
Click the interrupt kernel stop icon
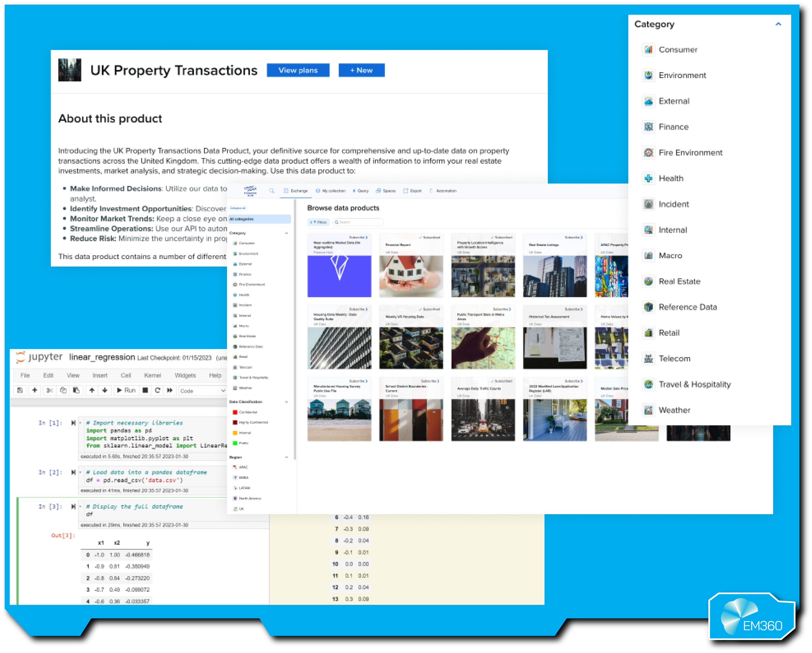pyautogui.click(x=145, y=390)
